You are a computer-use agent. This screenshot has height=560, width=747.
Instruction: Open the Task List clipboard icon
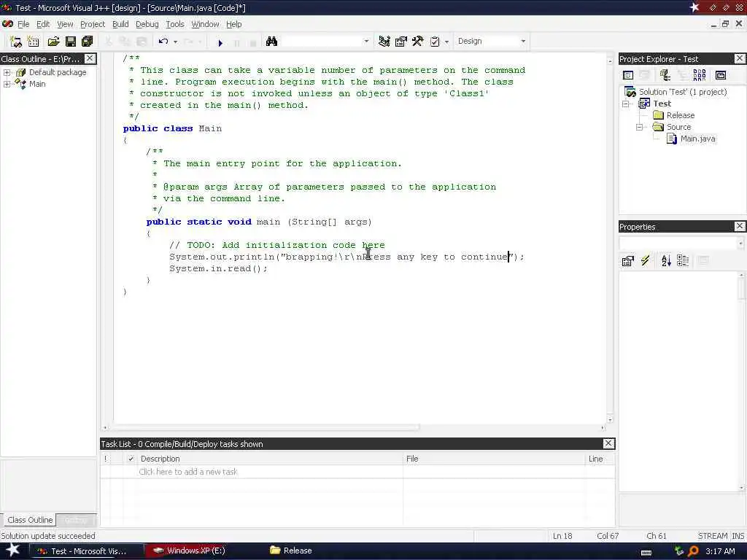pos(435,42)
